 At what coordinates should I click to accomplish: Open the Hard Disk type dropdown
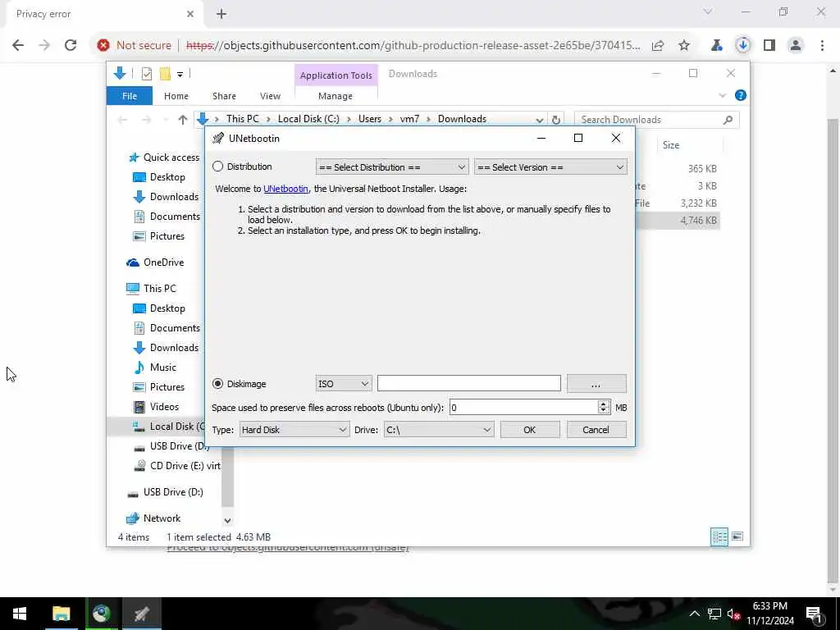(294, 430)
